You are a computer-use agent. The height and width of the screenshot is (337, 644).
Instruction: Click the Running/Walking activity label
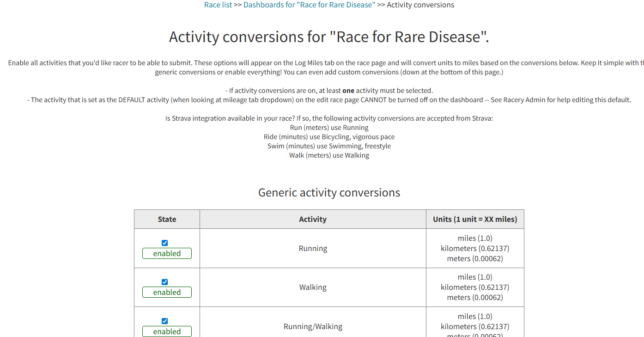coord(312,326)
